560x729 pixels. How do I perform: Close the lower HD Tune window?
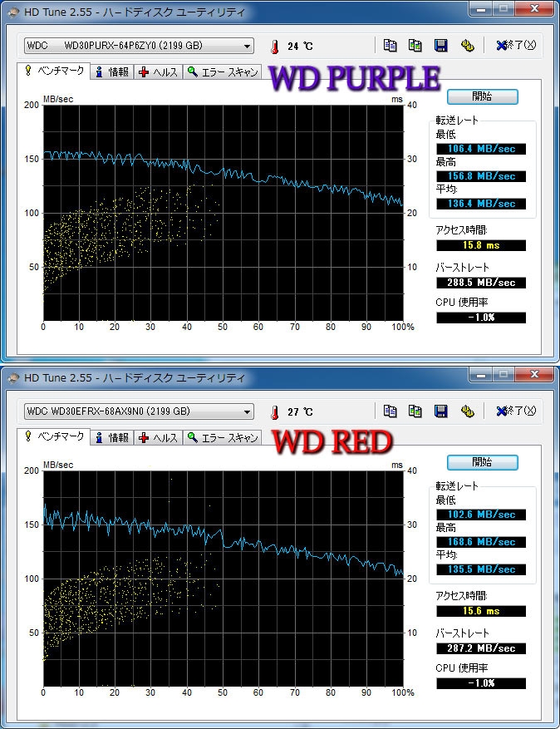tap(534, 374)
